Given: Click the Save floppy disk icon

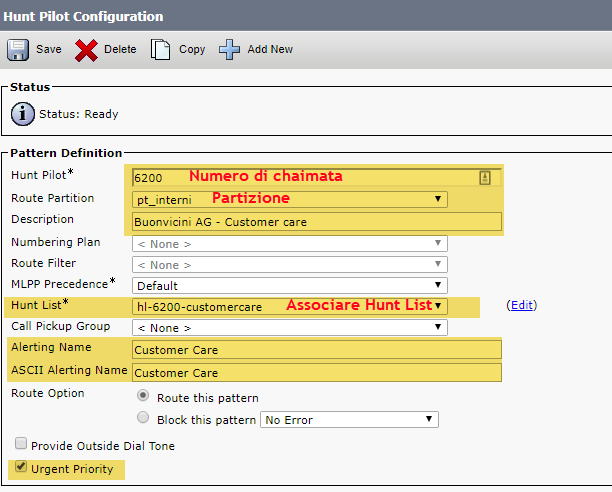Looking at the screenshot, I should (18, 50).
